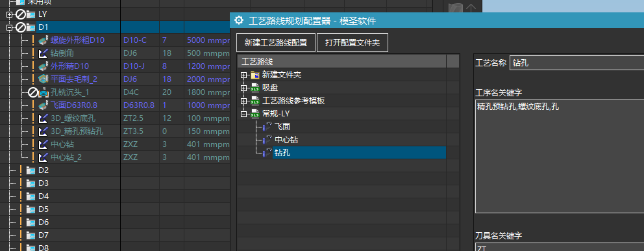This screenshot has width=644, height=251.
Task: Click the D5 folder icon
Action: [31, 209]
